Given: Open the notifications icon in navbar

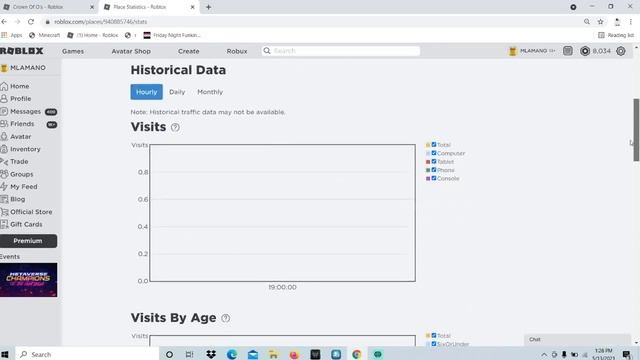Looking at the screenshot, I should pos(568,51).
